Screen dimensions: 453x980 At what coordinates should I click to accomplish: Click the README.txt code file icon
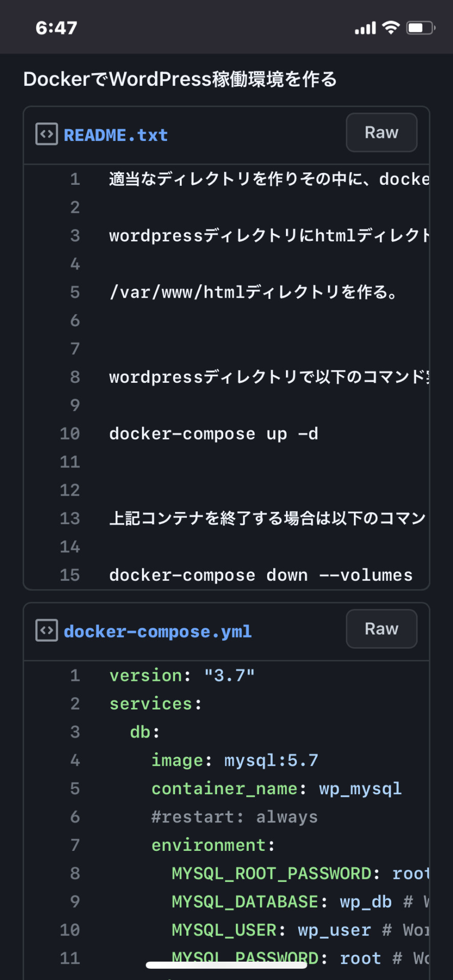(46, 134)
